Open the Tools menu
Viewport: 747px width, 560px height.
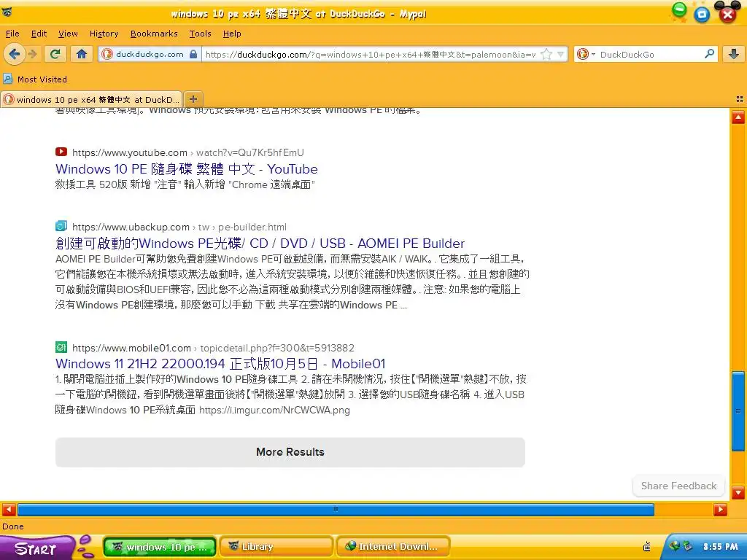(200, 34)
